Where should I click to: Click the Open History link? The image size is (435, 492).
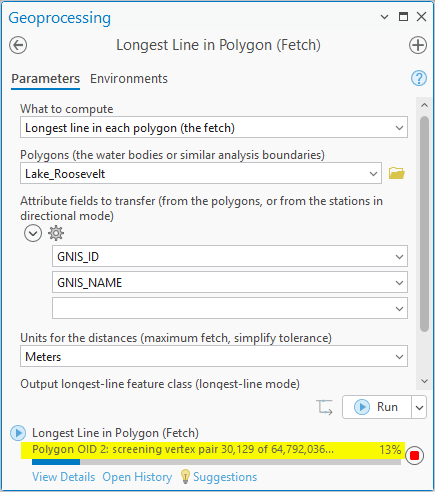(x=137, y=477)
